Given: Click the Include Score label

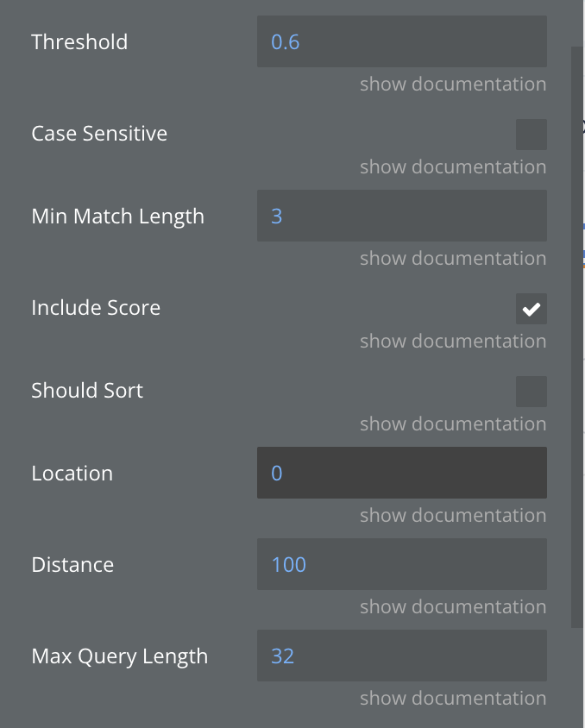Looking at the screenshot, I should click(x=96, y=308).
